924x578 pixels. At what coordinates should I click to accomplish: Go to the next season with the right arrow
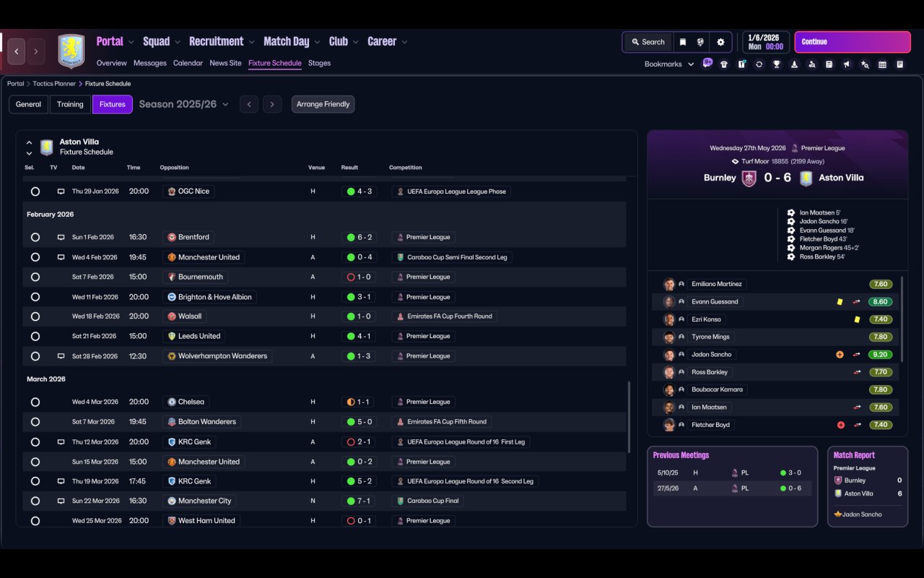(272, 104)
